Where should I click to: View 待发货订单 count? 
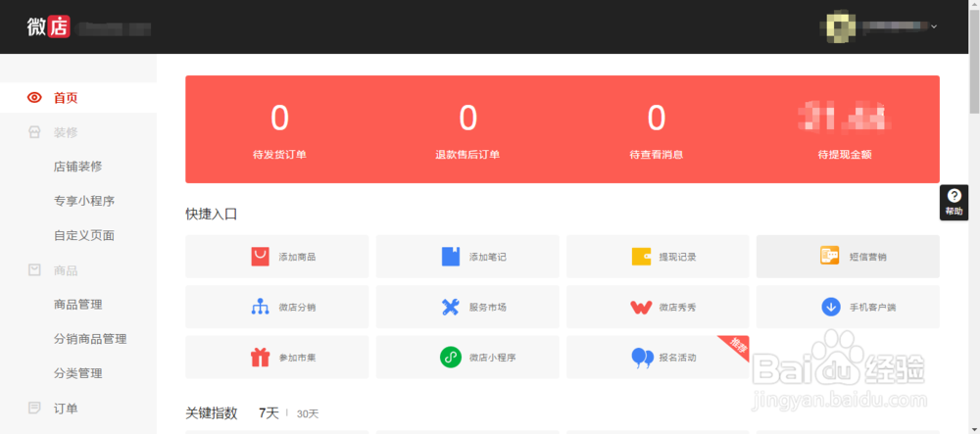click(x=279, y=118)
